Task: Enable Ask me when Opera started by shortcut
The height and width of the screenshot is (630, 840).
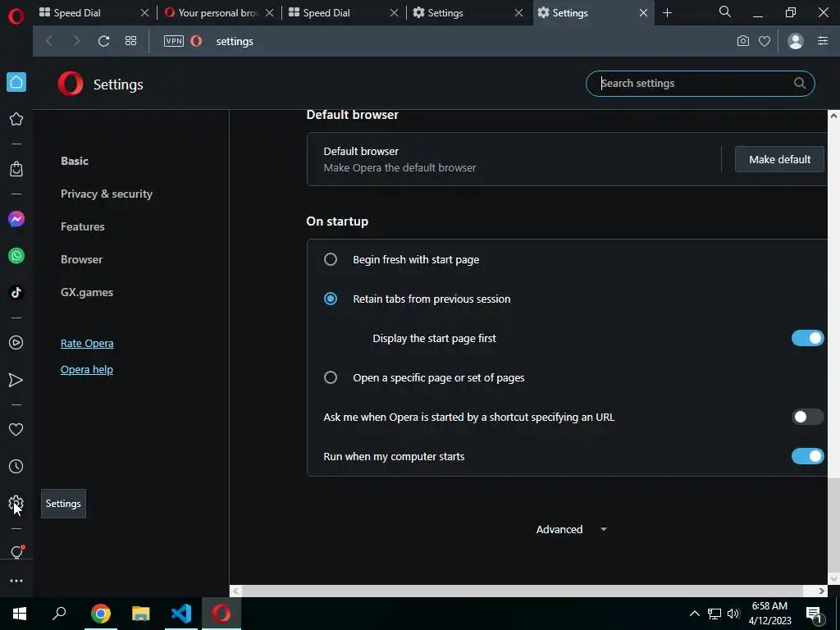Action: pyautogui.click(x=807, y=417)
